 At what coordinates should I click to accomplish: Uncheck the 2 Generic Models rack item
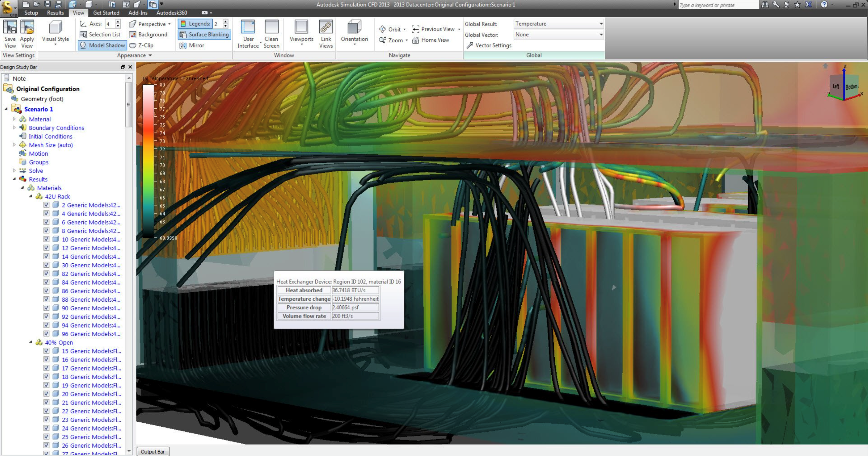click(x=46, y=204)
